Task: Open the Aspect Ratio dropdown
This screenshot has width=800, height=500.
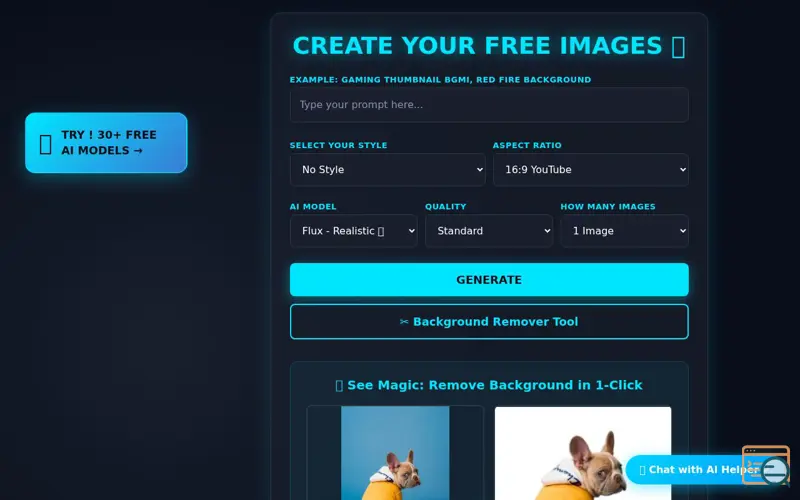Action: (x=590, y=169)
